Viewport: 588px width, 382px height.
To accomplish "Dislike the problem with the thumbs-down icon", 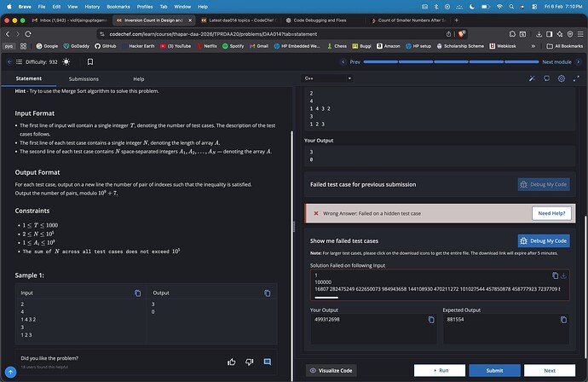I will click(250, 362).
